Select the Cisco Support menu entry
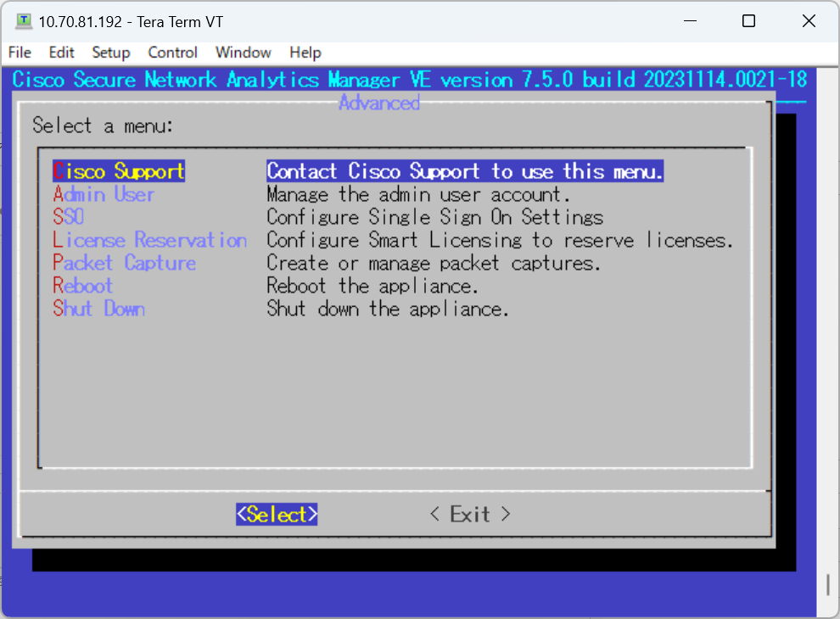Screen dimensions: 840x619 (119, 171)
